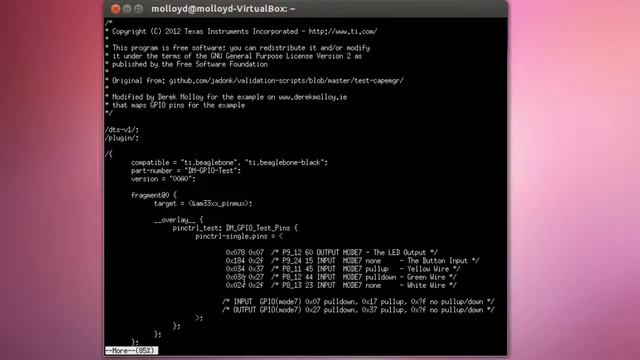Click the INPUT GPIO(mode7) comment line
640x360 pixels.
point(358,302)
